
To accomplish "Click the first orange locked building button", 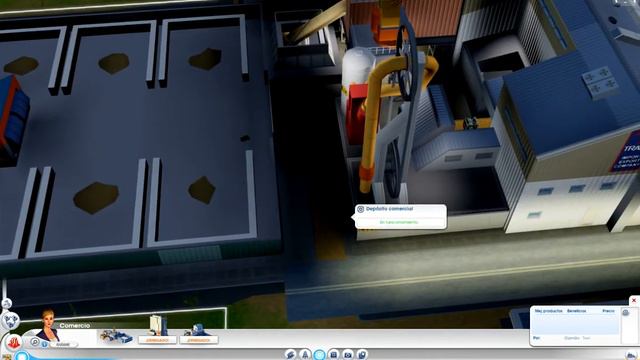I will 157,340.
